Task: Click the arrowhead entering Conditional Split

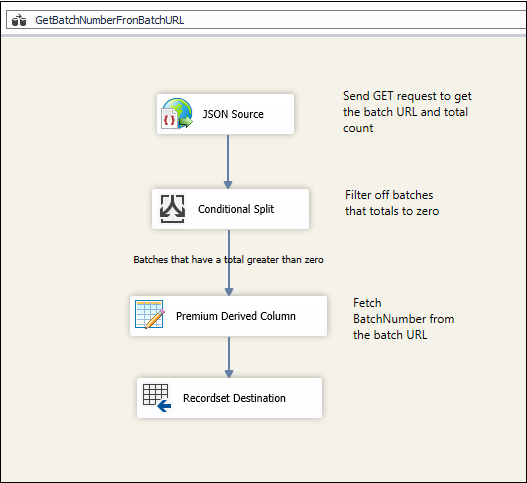Action: click(228, 185)
